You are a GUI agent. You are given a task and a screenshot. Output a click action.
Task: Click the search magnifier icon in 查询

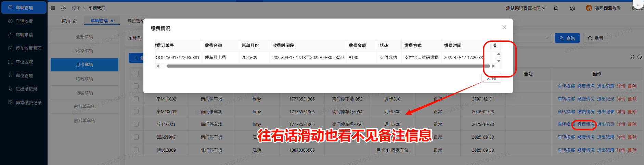562,38
